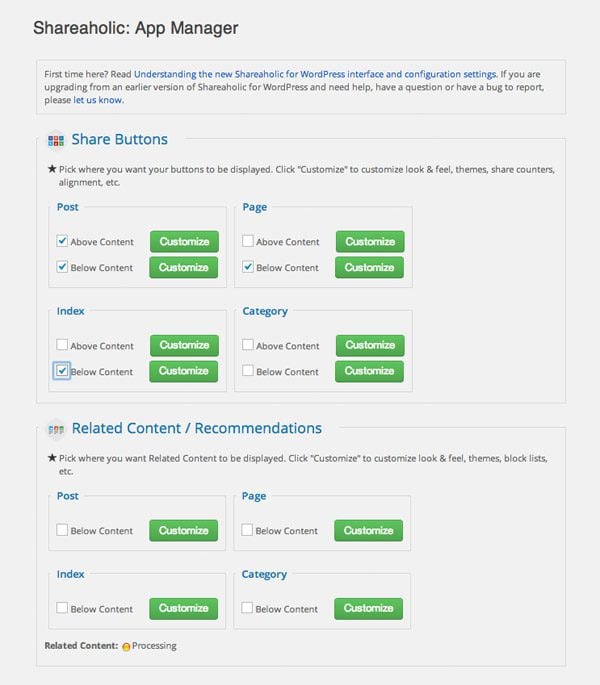Uncheck Post Below Content for Share Buttons
Image resolution: width=600 pixels, height=685 pixels.
[x=62, y=266]
